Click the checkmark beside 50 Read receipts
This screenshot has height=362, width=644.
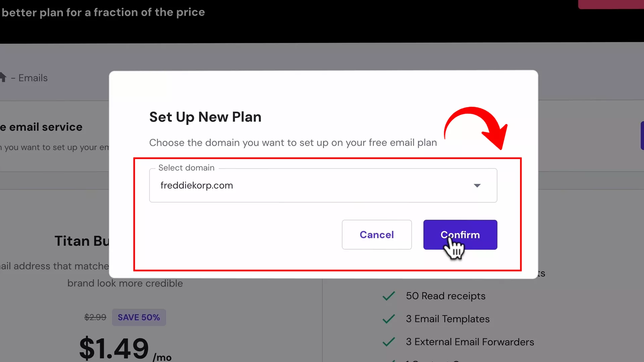388,296
